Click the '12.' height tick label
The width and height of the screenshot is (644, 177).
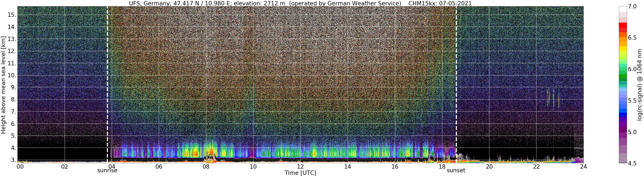click(x=12, y=51)
